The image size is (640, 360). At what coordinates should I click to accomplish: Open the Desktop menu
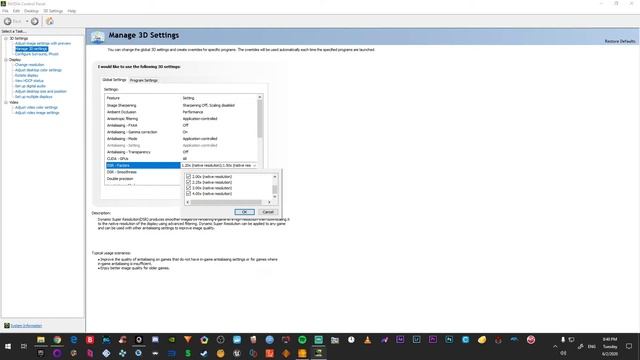(x=31, y=11)
